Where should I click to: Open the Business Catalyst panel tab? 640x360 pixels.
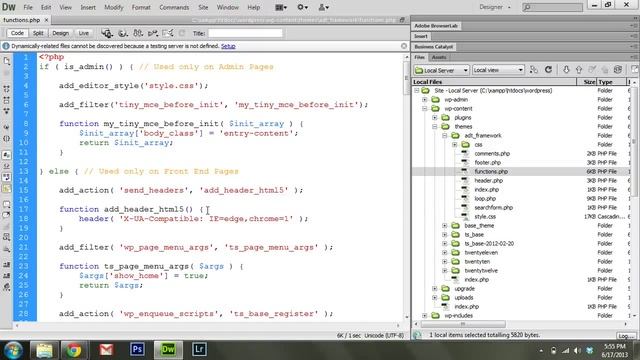[433, 47]
